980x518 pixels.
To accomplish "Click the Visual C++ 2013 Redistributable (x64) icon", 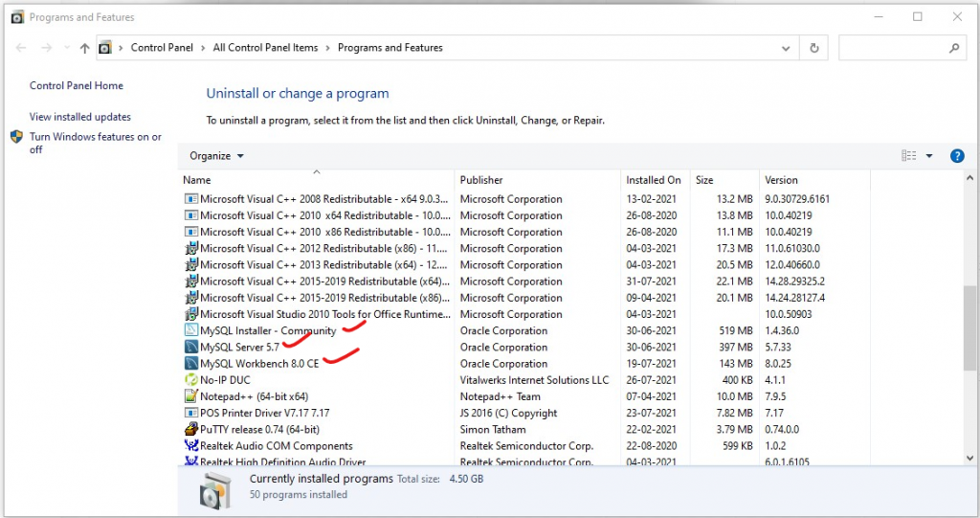I will 191,264.
